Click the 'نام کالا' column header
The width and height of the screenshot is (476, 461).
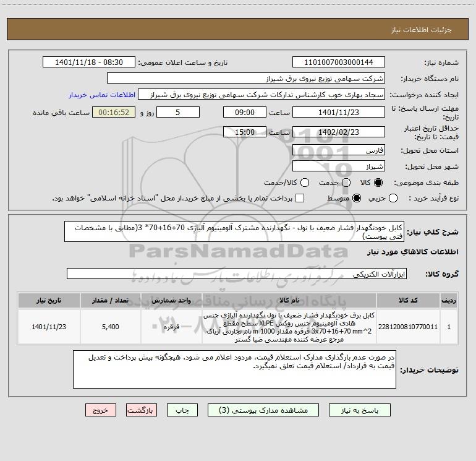pos(289,300)
